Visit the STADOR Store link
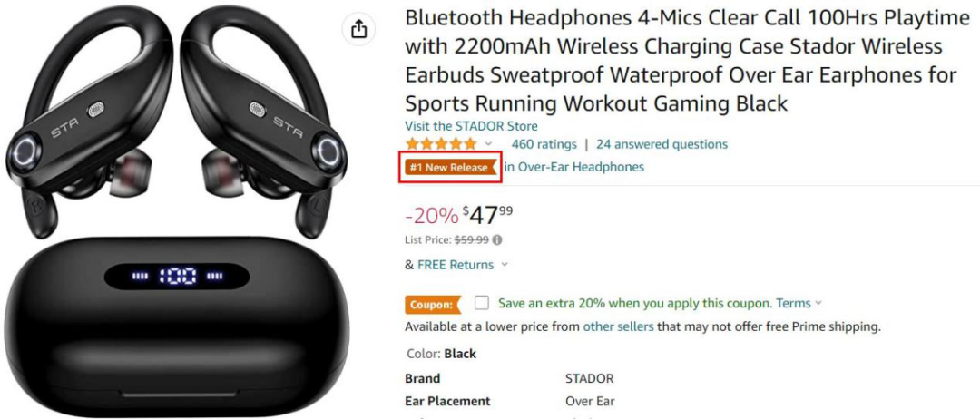980x419 pixels. (x=471, y=126)
